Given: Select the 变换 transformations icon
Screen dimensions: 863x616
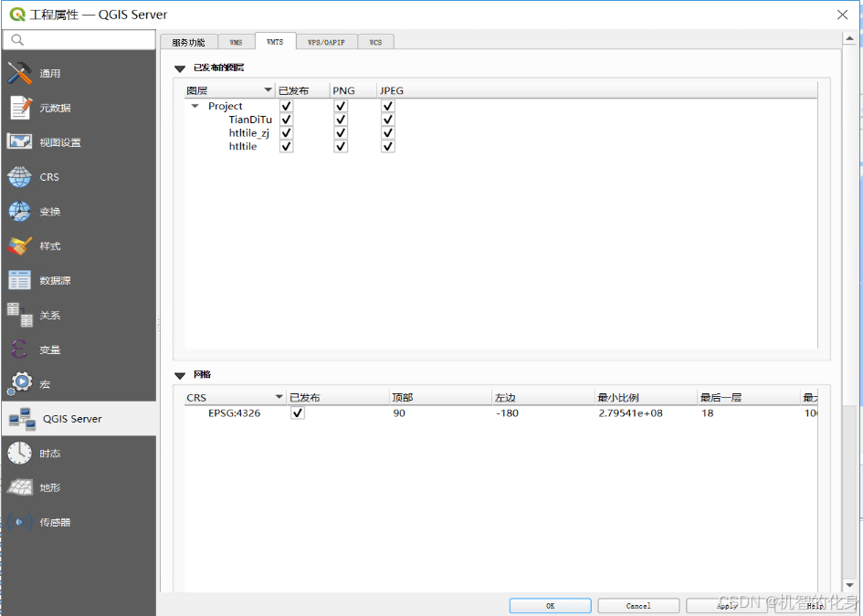Looking at the screenshot, I should pos(20,211).
